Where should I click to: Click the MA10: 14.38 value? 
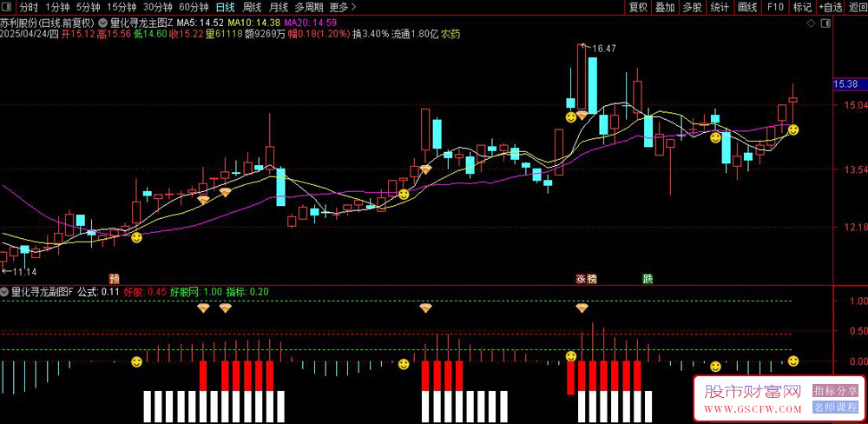[x=254, y=23]
